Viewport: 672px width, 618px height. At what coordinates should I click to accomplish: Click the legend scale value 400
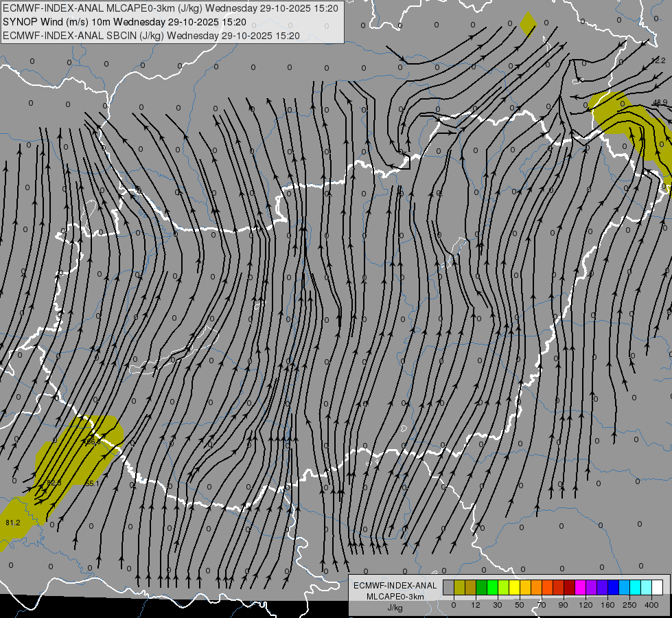(x=651, y=605)
